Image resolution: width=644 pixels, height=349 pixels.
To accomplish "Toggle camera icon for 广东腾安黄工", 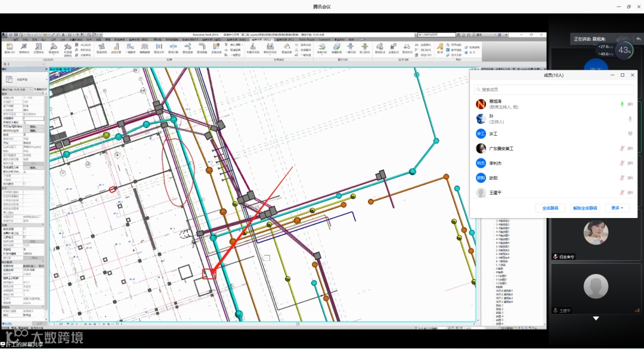I will 630,148.
